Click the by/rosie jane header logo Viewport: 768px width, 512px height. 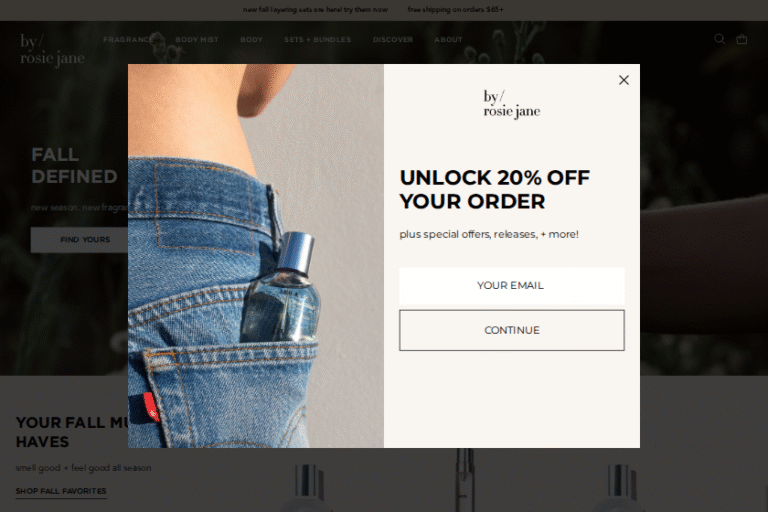(x=52, y=49)
